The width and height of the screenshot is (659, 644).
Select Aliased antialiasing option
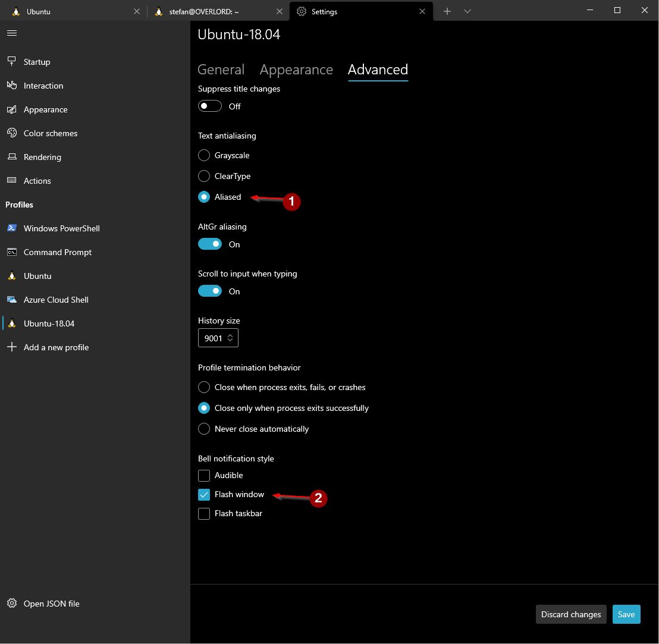click(x=204, y=197)
